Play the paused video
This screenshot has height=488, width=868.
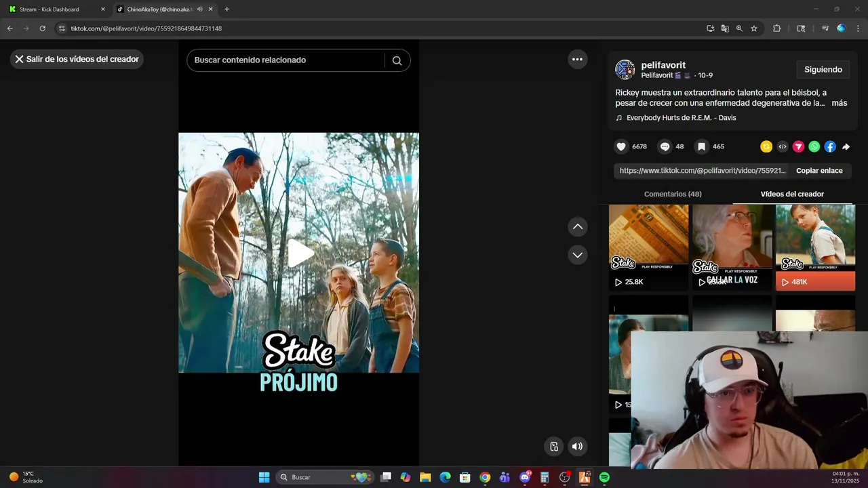coord(299,253)
